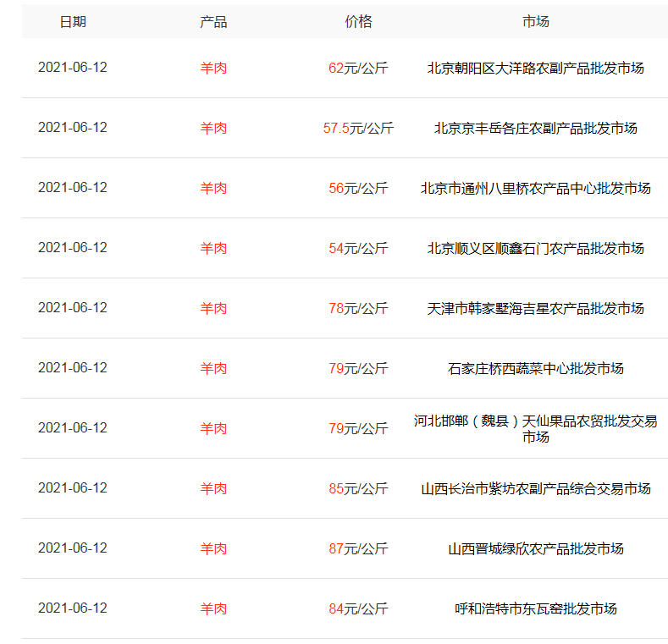Click the 价格 column header
The height and width of the screenshot is (644, 668).
tap(358, 21)
